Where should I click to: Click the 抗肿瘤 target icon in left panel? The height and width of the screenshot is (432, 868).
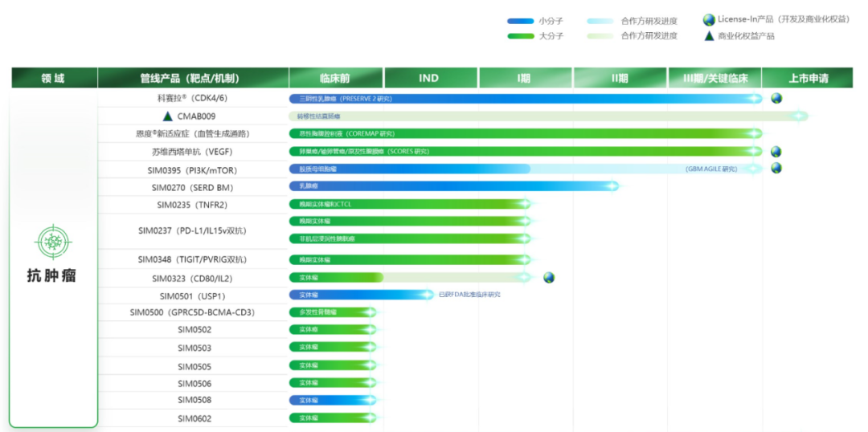(x=54, y=242)
